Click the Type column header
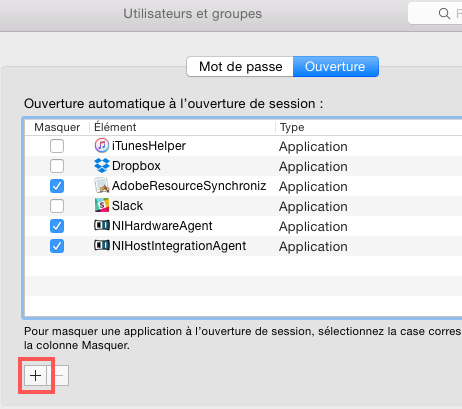The image size is (462, 409). [369, 127]
